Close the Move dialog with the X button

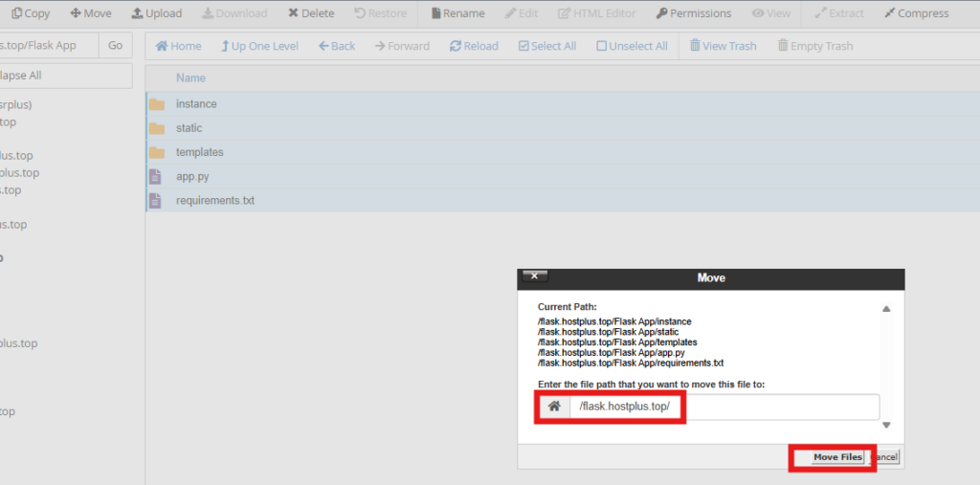coord(534,276)
